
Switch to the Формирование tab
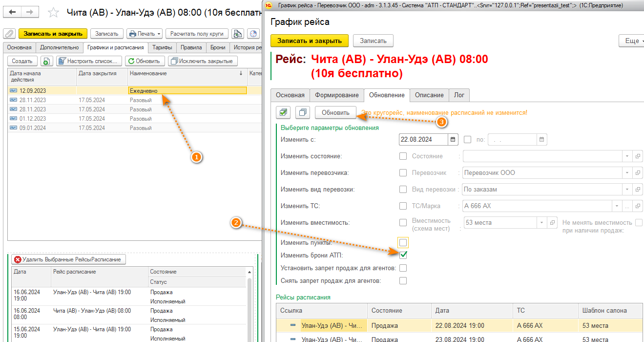[337, 95]
